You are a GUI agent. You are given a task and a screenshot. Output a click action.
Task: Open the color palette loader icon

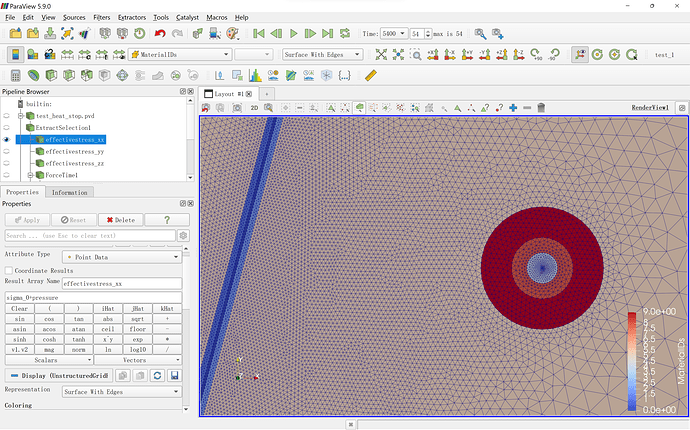232,33
